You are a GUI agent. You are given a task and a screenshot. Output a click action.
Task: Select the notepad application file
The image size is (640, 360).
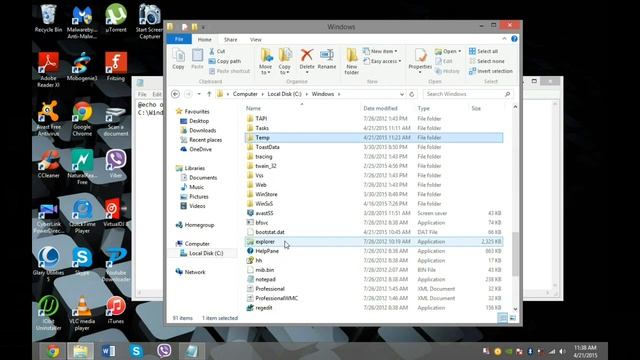coord(373,280)
